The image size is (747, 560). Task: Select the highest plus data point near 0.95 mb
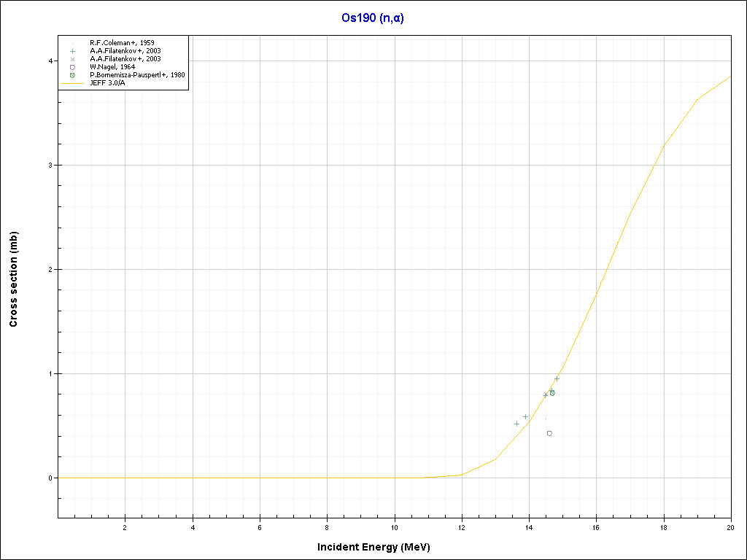(557, 378)
